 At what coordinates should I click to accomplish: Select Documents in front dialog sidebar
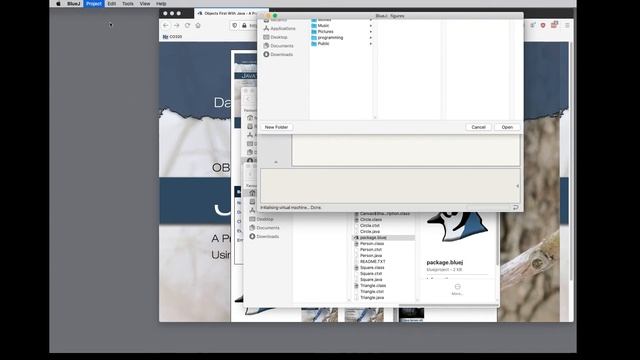[x=278, y=46]
